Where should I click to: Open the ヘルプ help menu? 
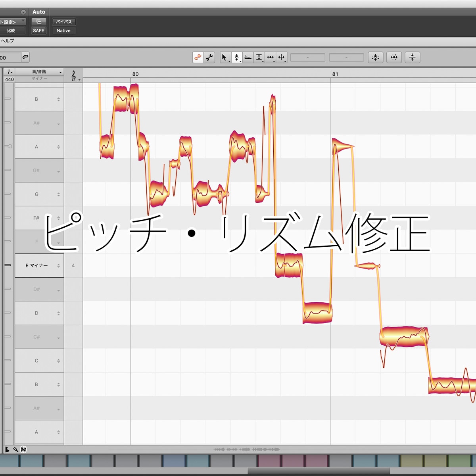click(x=7, y=41)
